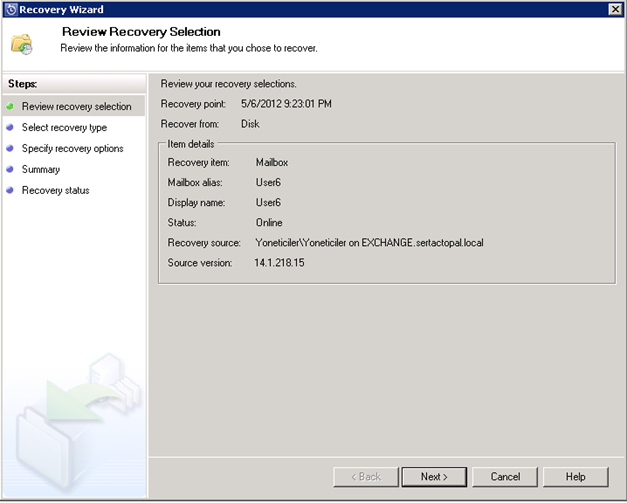Jump to the Summary step
Viewport: 627px width, 503px height.
tap(41, 169)
